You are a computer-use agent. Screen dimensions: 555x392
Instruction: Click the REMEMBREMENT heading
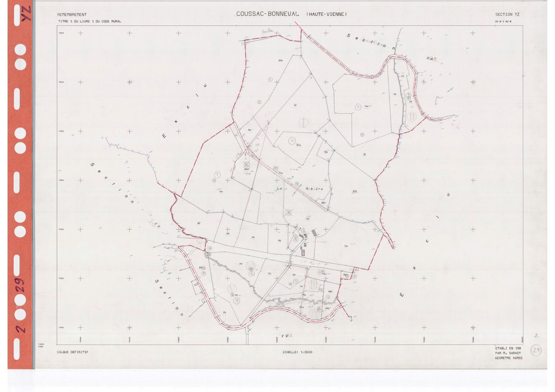pyautogui.click(x=72, y=15)
